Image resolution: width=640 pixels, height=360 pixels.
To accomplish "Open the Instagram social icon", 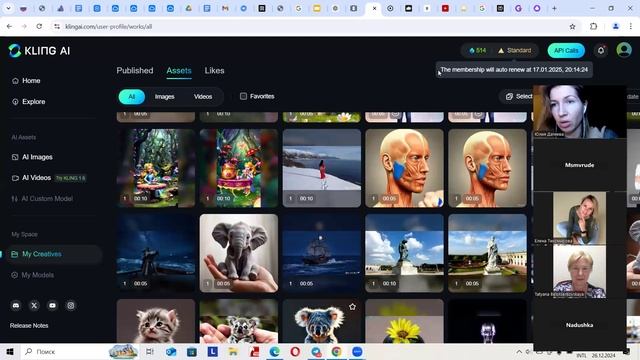I will (x=71, y=305).
